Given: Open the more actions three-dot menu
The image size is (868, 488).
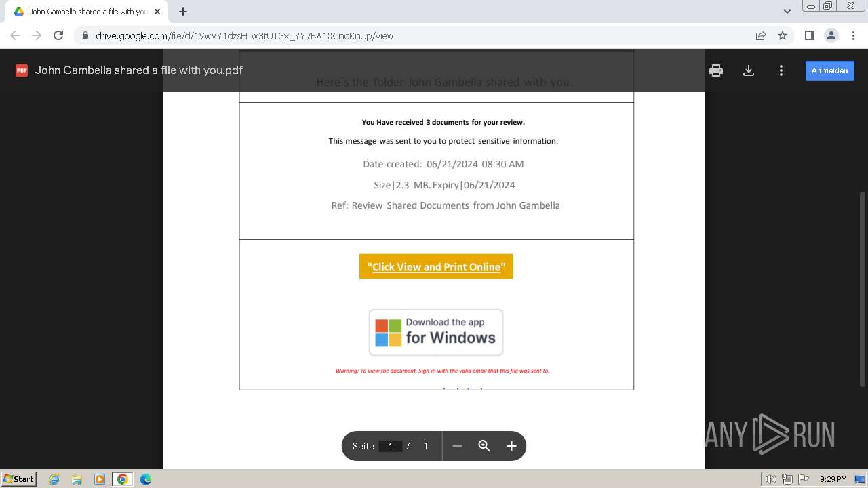Looking at the screenshot, I should coord(781,70).
